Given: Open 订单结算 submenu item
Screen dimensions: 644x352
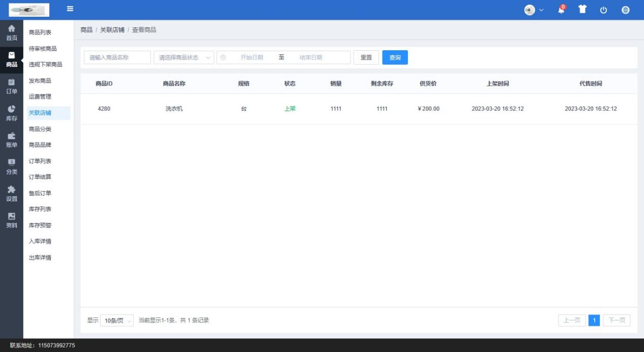Looking at the screenshot, I should pyautogui.click(x=40, y=177).
